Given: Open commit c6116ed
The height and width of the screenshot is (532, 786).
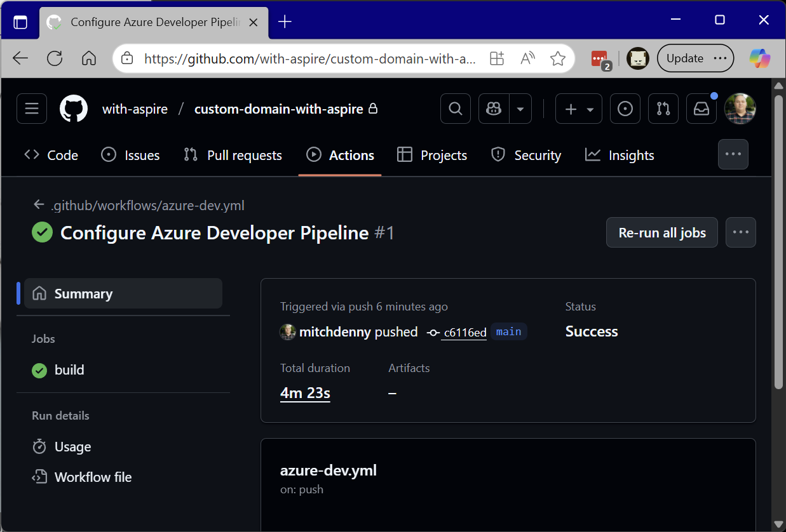Looking at the screenshot, I should point(464,332).
